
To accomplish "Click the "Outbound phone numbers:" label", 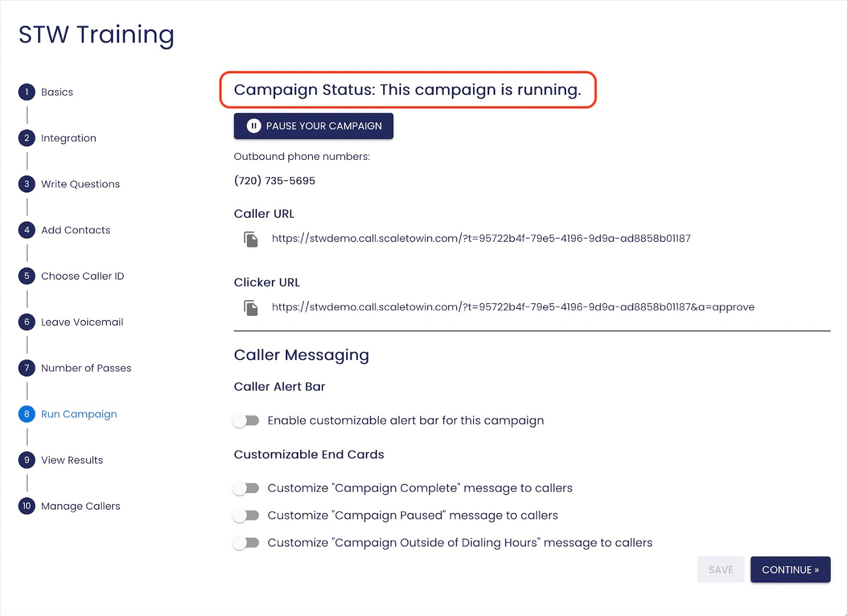I will coord(302,157).
